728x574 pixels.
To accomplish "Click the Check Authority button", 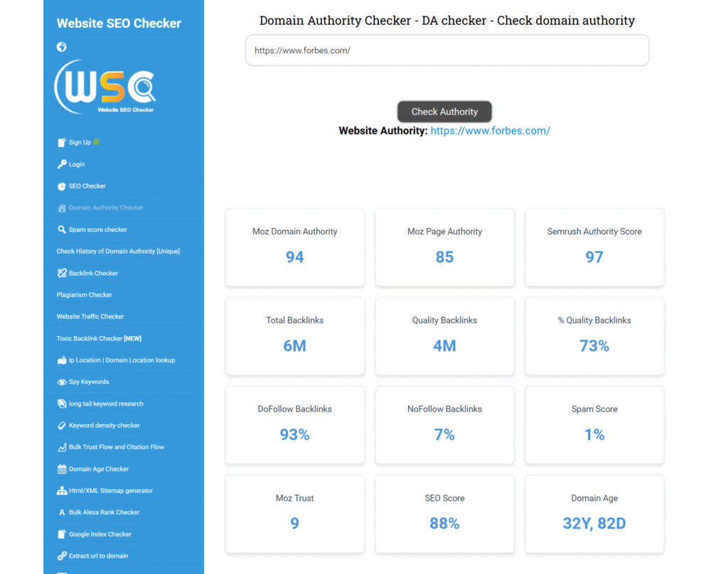I will (x=444, y=112).
